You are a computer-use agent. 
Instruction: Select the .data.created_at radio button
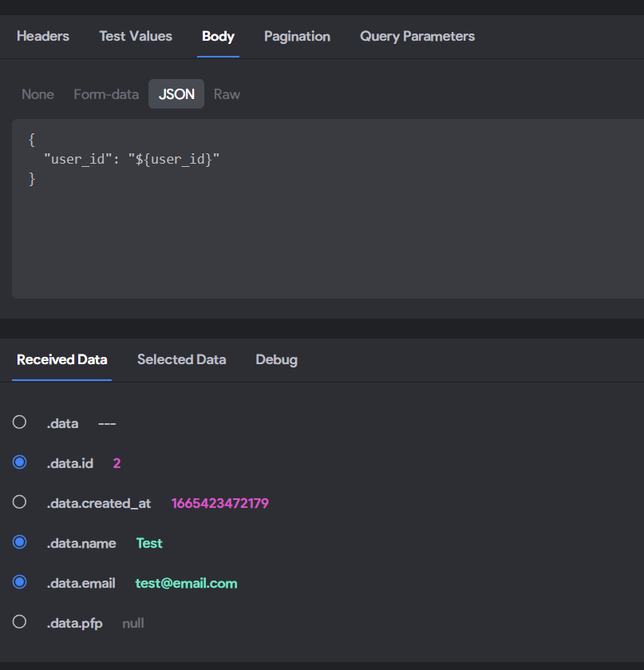pyautogui.click(x=20, y=502)
